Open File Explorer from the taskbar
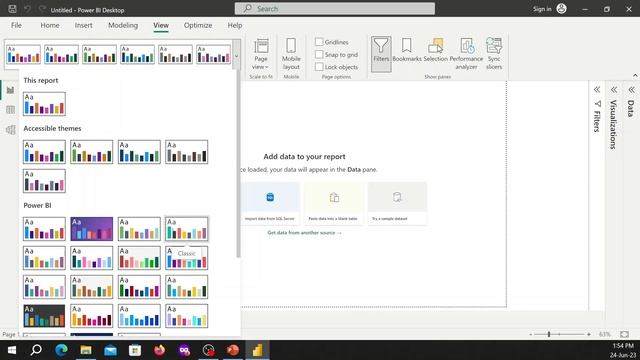640x360 pixels. pyautogui.click(x=86, y=350)
